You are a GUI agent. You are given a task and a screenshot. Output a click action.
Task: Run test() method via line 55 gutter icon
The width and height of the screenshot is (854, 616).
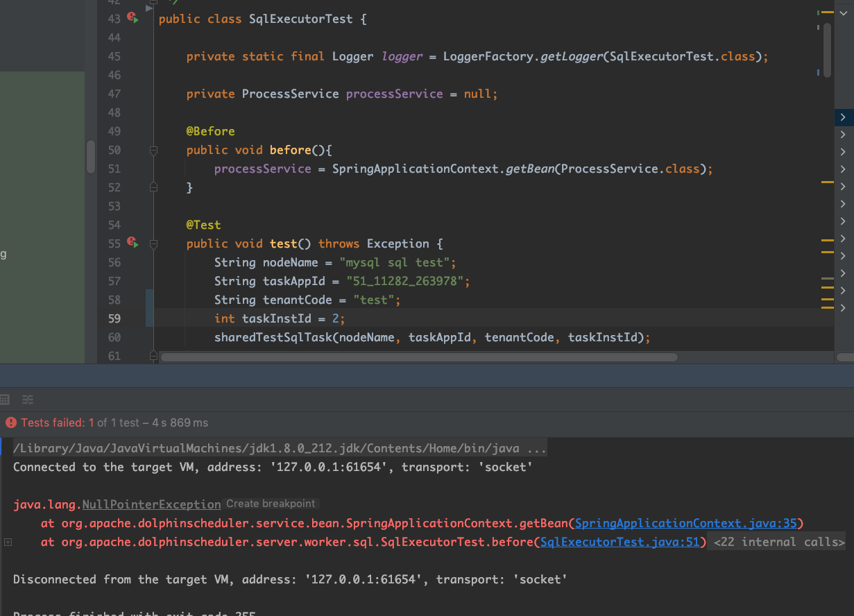[x=133, y=243]
